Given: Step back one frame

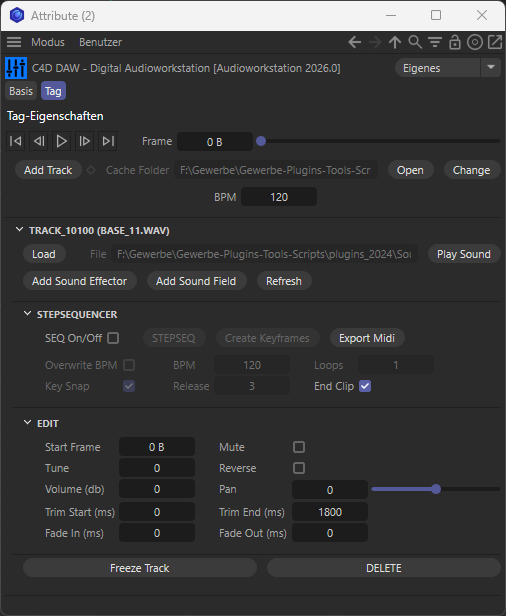Looking at the screenshot, I should (x=39, y=141).
